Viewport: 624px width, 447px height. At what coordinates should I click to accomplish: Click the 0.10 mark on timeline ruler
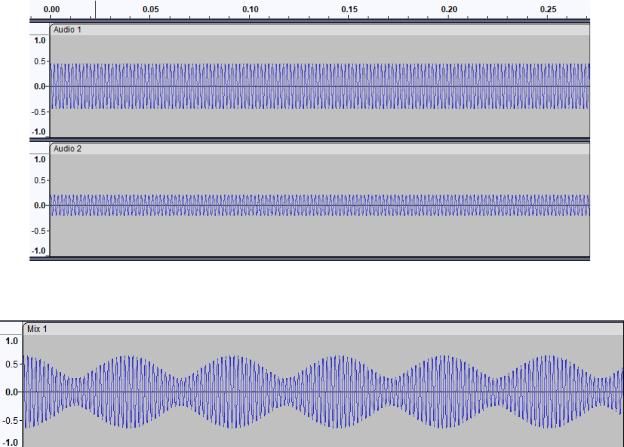pos(250,9)
